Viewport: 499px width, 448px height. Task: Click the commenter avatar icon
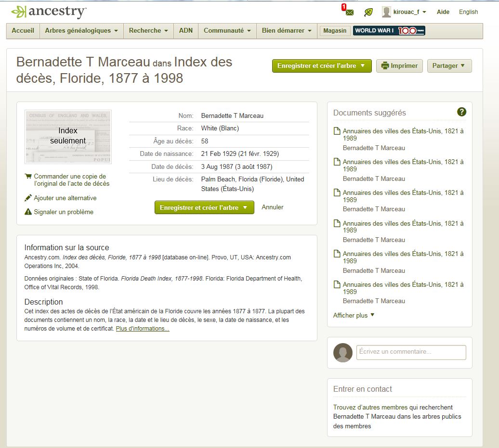[x=343, y=352]
